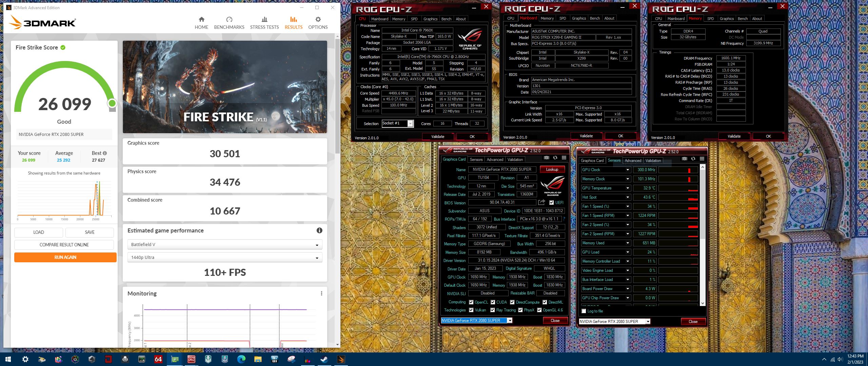Open the BENCHMARKS gauge icon in 3DMark
Screen dimensions: 868x366
(229, 19)
